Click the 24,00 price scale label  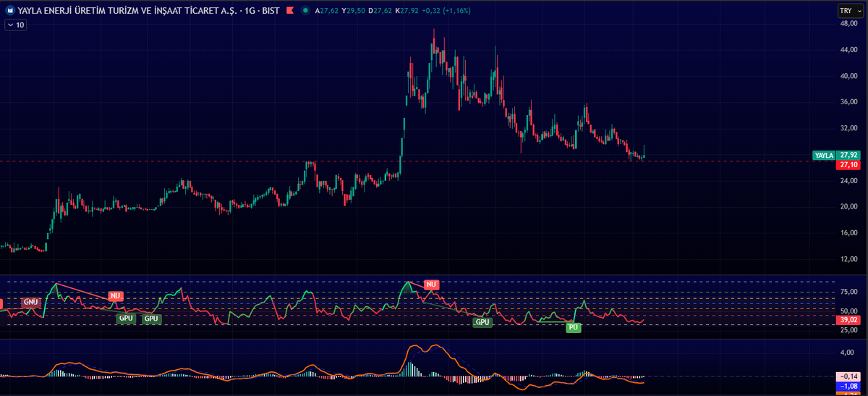848,180
